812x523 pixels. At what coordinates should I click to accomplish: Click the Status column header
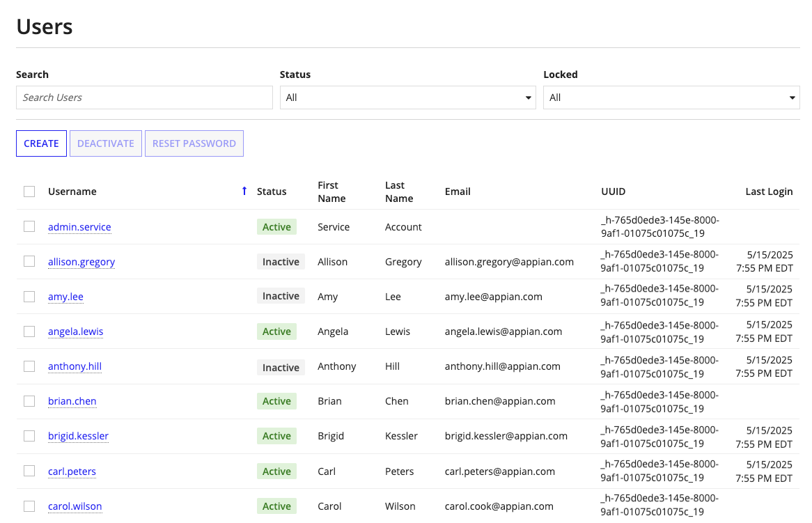pos(272,192)
